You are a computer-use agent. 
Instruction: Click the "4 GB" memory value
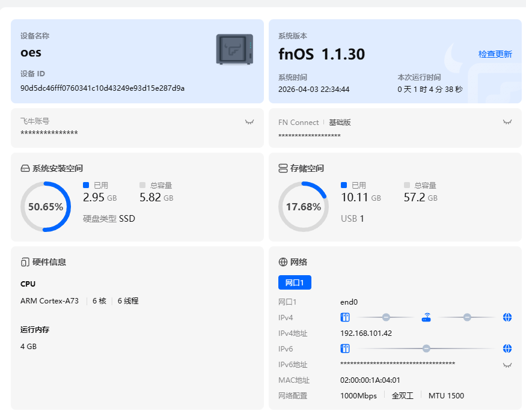(28, 347)
